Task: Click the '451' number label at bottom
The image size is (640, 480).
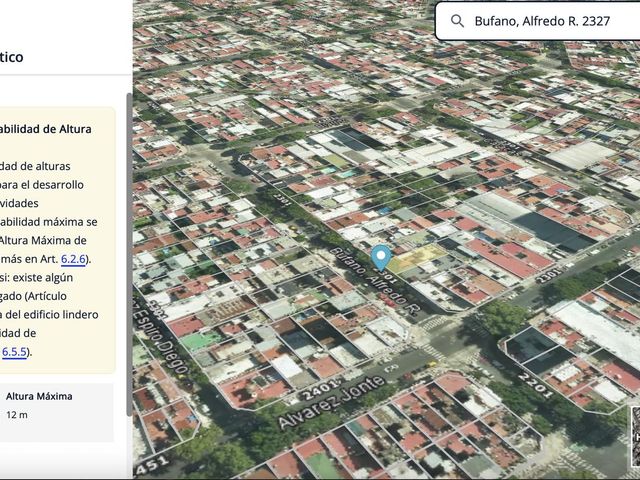Action: [151, 464]
